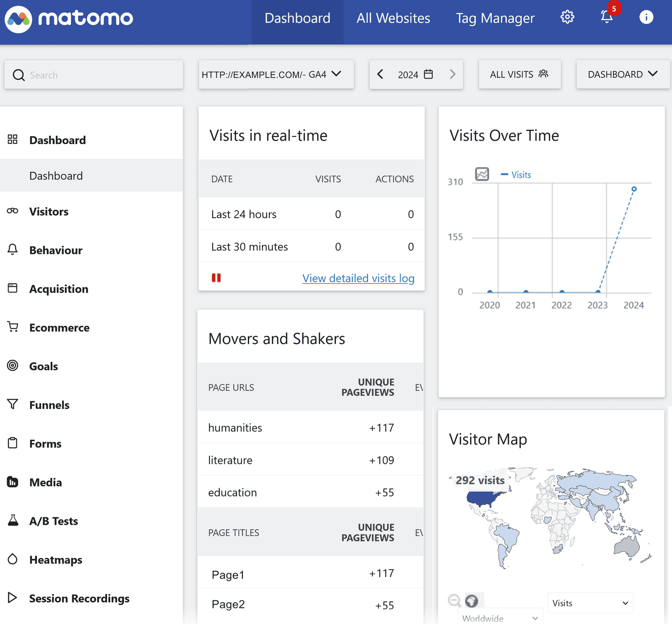Viewport: 672px width, 624px height.
Task: Expand the Worldwide region selector
Action: [x=499, y=618]
